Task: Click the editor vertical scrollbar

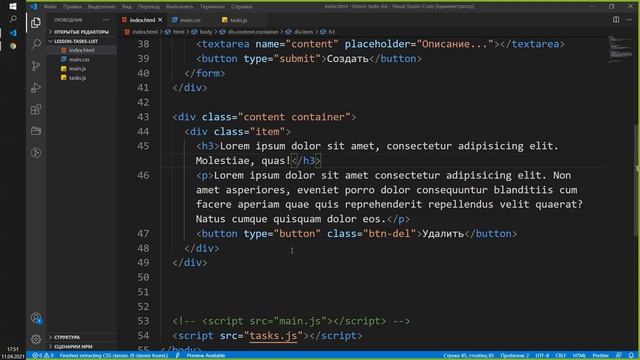Action: pos(637,180)
